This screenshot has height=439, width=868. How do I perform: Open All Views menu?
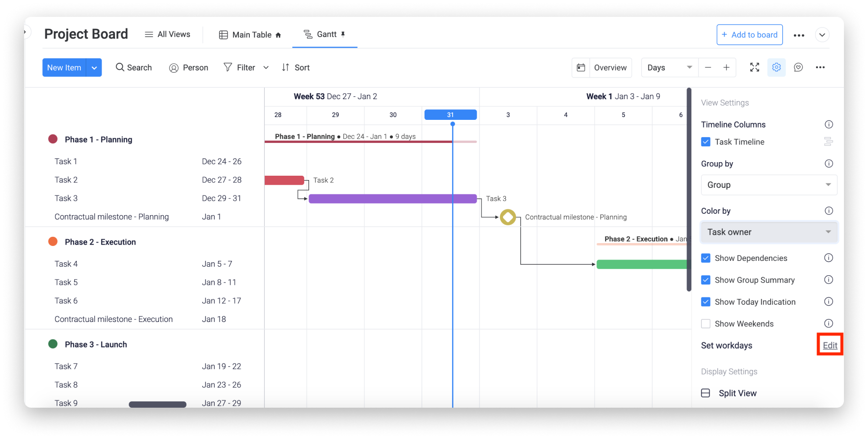[x=168, y=35]
